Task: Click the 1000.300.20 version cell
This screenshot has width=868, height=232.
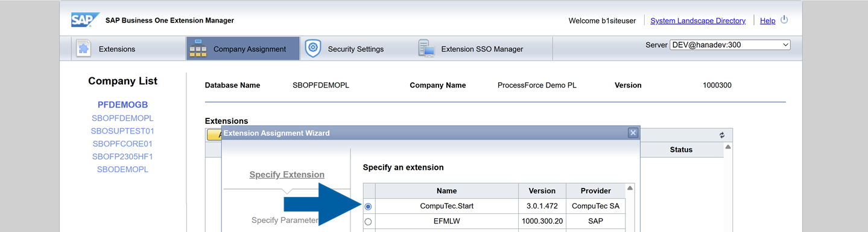Action: point(542,221)
